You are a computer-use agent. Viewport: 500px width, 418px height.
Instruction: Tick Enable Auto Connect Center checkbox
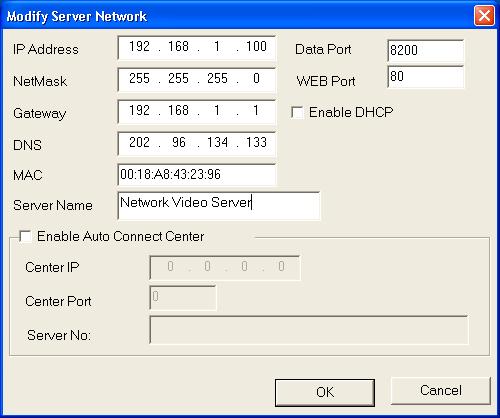pos(25,236)
